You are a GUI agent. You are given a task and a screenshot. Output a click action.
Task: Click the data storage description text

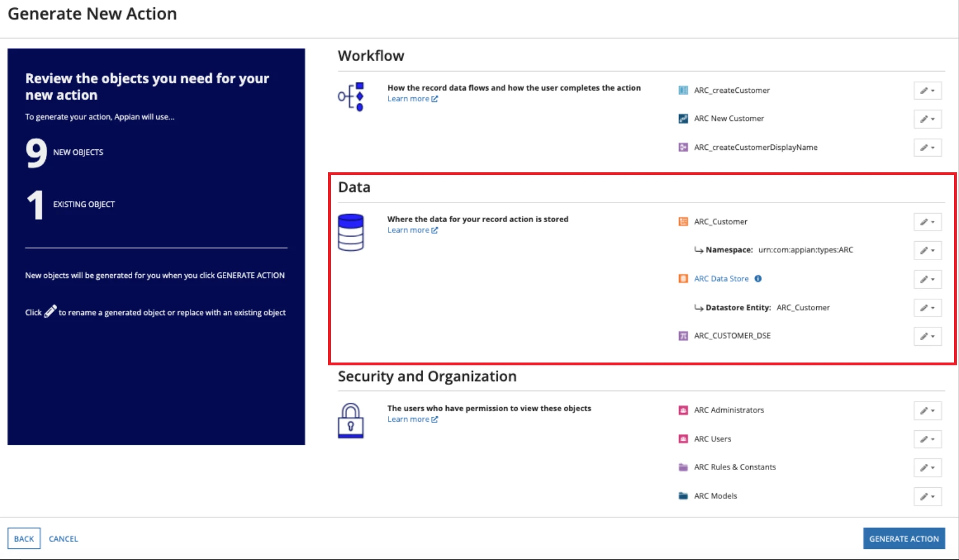(478, 219)
